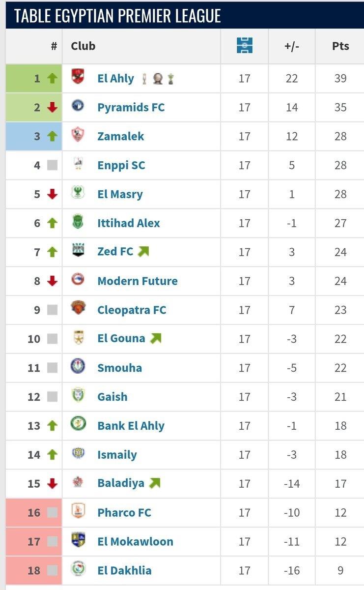Click the El Mokawloon club crest

pyautogui.click(x=78, y=541)
